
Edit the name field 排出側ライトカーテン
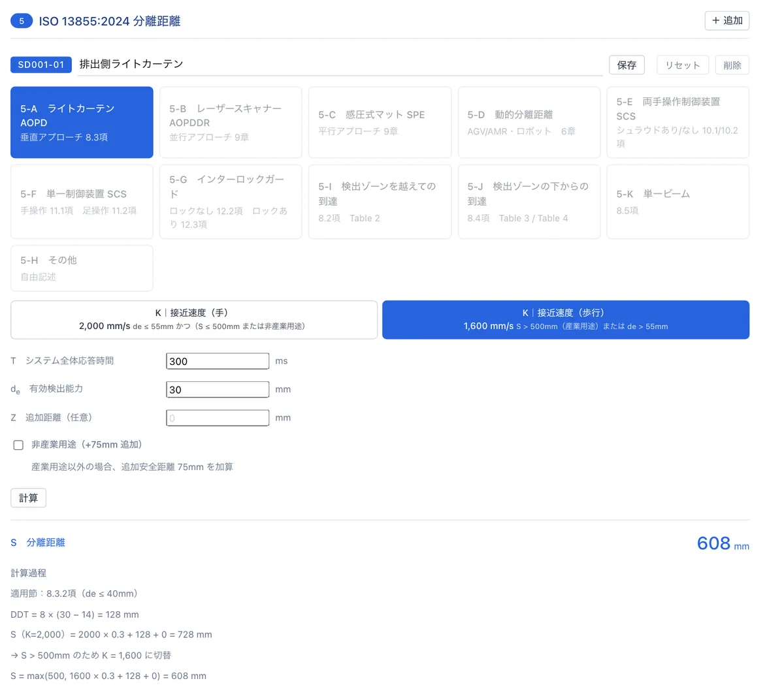coord(340,65)
